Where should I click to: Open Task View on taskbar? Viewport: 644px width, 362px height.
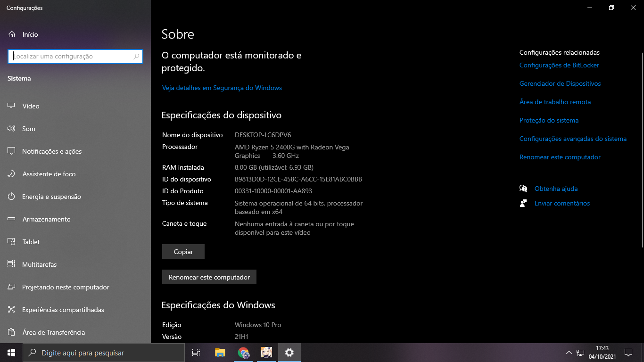click(x=196, y=353)
